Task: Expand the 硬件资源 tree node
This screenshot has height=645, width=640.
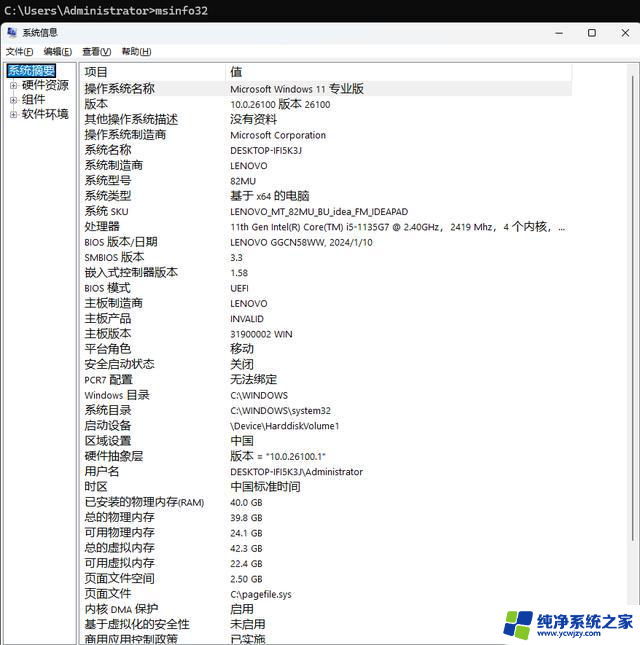Action: tap(14, 86)
